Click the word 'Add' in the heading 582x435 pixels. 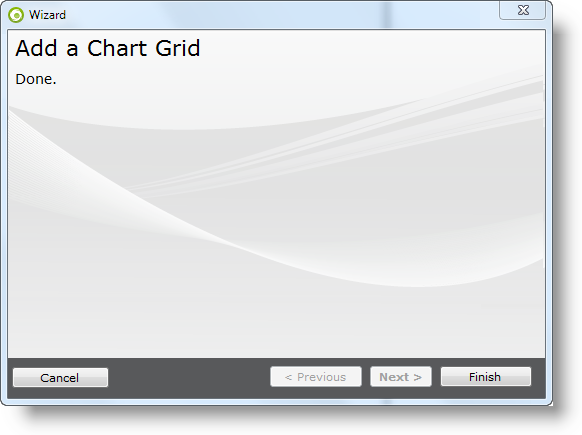pyautogui.click(x=36, y=48)
